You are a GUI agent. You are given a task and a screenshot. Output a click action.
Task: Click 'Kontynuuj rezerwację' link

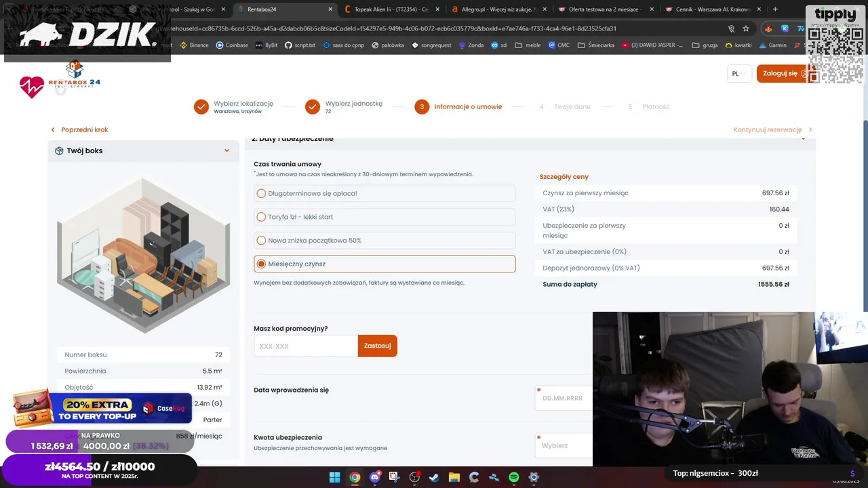point(772,129)
